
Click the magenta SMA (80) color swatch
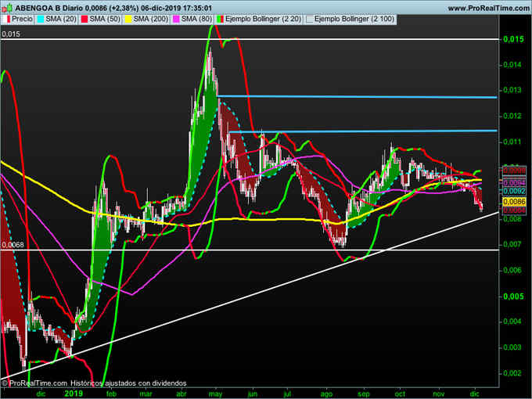176,20
